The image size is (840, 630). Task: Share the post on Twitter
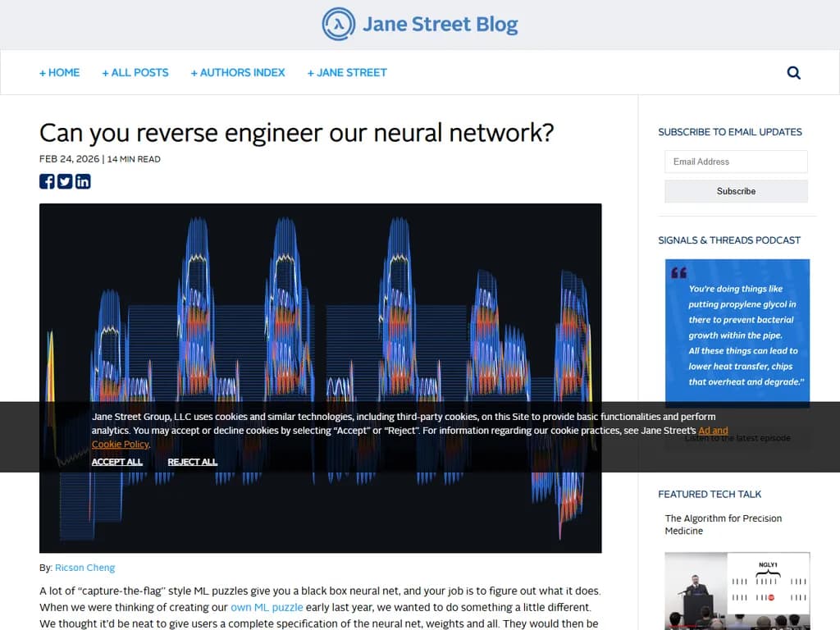(x=65, y=181)
